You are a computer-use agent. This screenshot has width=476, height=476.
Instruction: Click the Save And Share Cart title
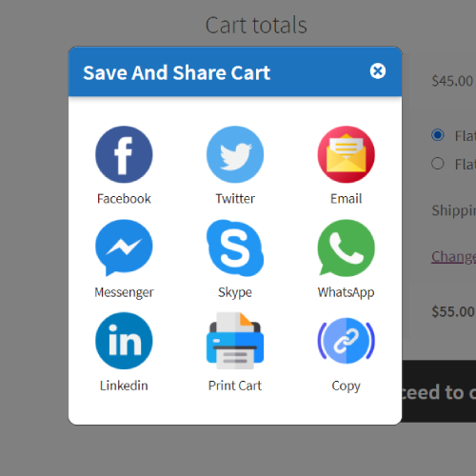coord(176,72)
